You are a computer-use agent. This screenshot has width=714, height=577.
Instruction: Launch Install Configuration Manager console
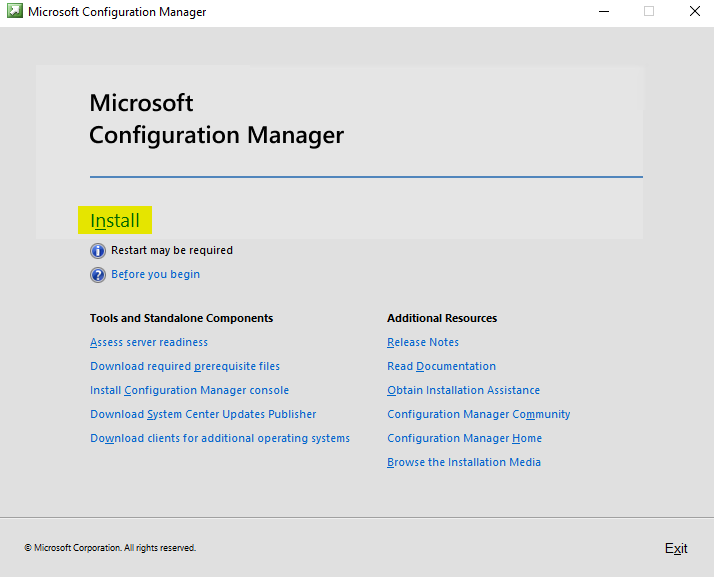pos(189,391)
